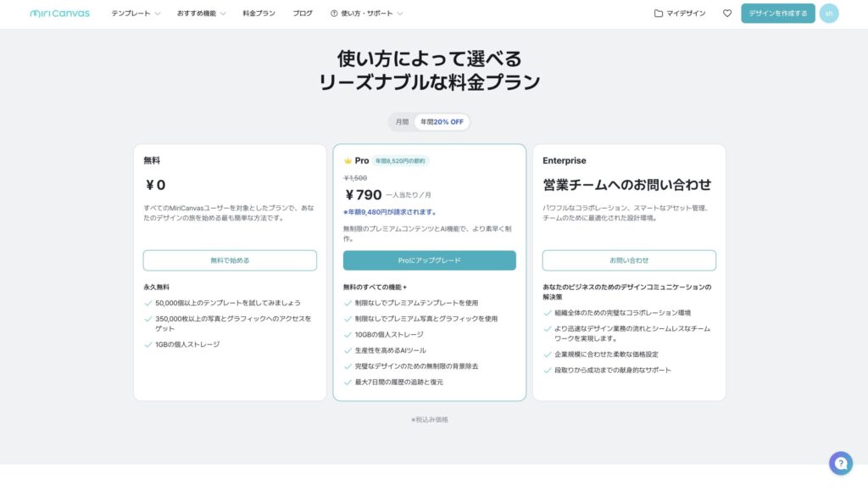This screenshot has height=491, width=868.
Task: Expand the おすすめ機能 dropdown chevron
Action: pyautogui.click(x=223, y=14)
